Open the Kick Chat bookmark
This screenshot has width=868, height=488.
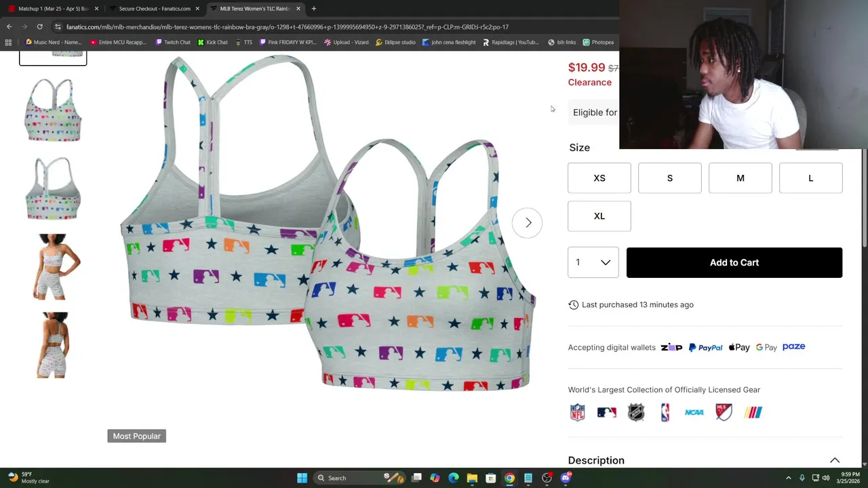[x=213, y=42]
